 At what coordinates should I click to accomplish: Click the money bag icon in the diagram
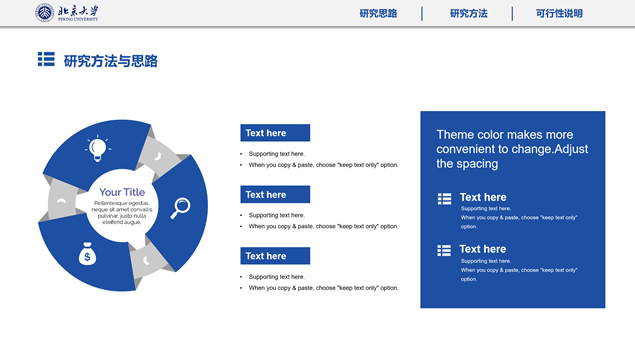(87, 254)
